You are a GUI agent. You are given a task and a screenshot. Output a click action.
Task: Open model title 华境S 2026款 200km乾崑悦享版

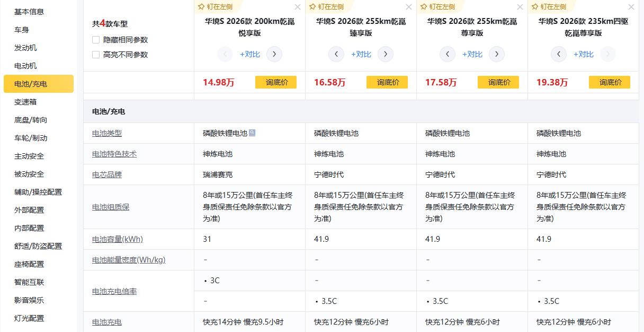(x=250, y=28)
